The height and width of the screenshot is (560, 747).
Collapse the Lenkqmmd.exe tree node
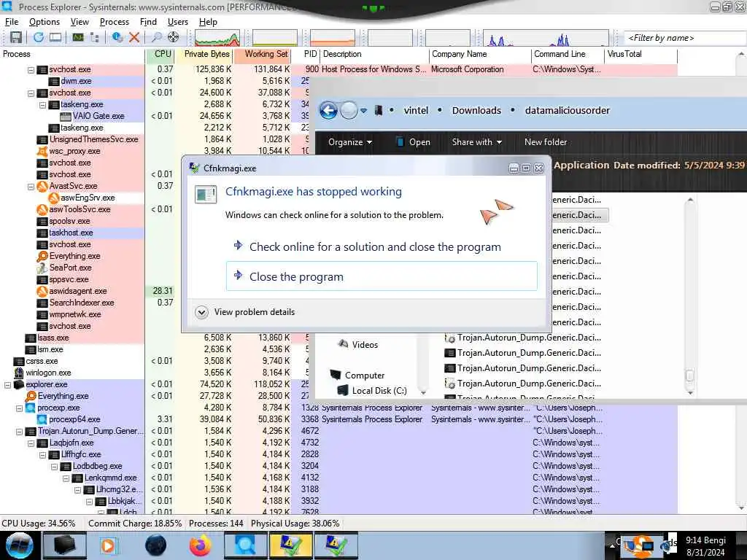pos(66,478)
